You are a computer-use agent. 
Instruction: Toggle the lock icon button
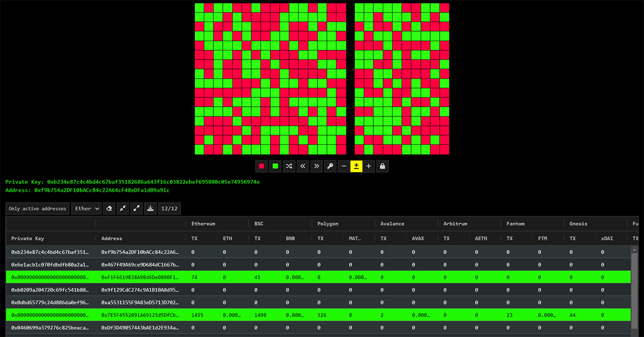pos(382,166)
